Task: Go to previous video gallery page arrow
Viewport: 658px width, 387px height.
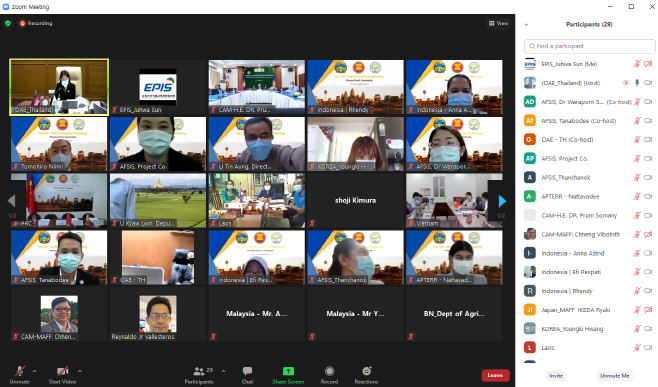Action: (11, 201)
